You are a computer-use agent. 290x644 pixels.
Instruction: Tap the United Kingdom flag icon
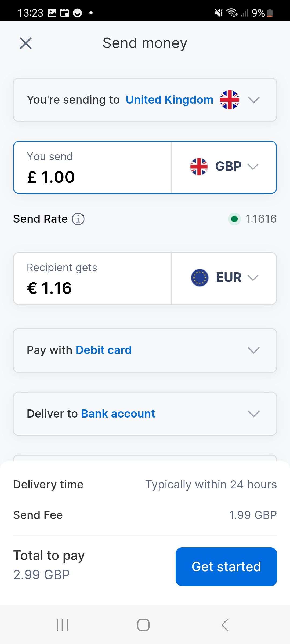pyautogui.click(x=229, y=100)
